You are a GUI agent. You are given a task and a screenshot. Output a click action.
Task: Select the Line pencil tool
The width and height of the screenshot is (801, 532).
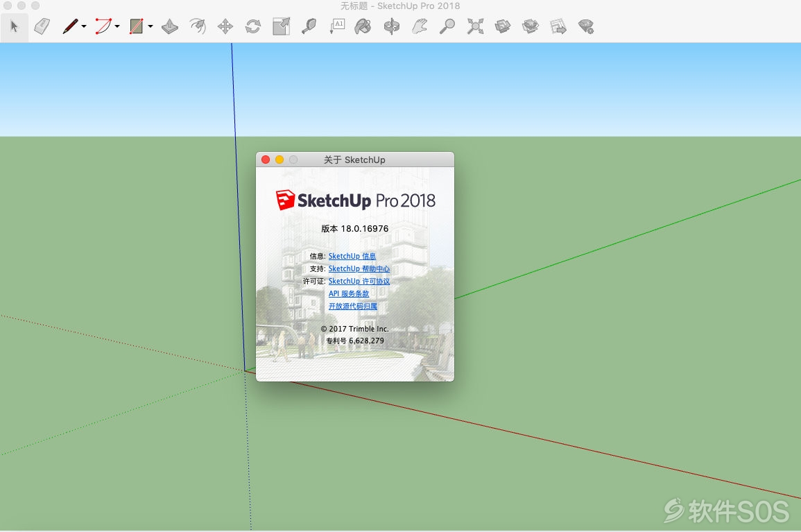[x=70, y=26]
